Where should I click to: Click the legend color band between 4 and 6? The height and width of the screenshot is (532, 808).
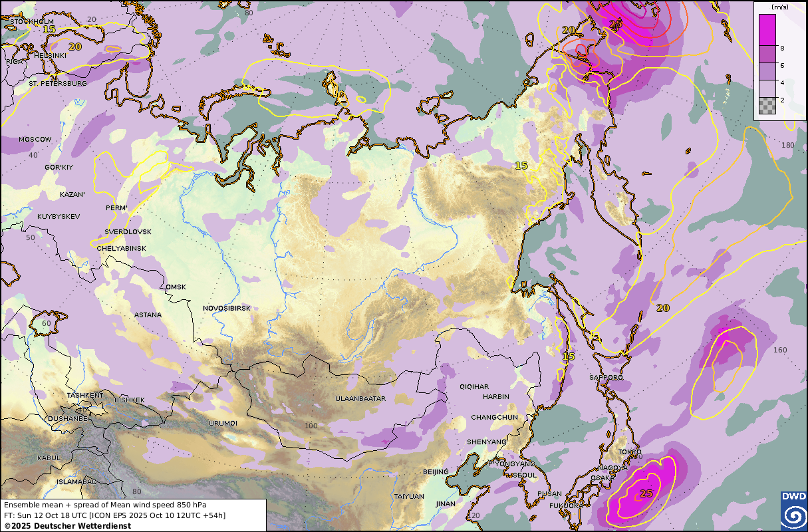(x=767, y=72)
